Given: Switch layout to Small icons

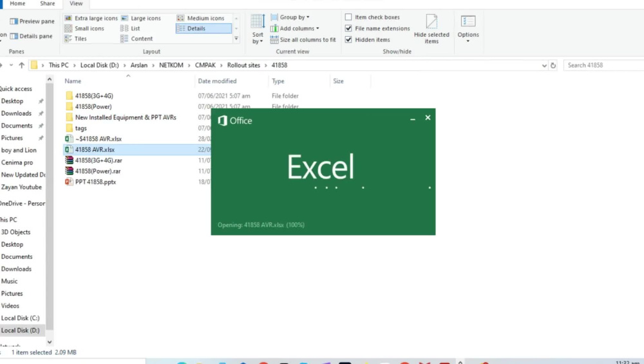Looking at the screenshot, I should pos(84,28).
